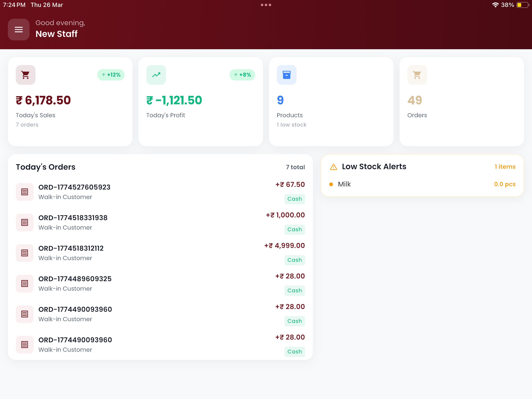This screenshot has width=532, height=399.
Task: Open order ORD-1774527605923
Action: [x=160, y=192]
